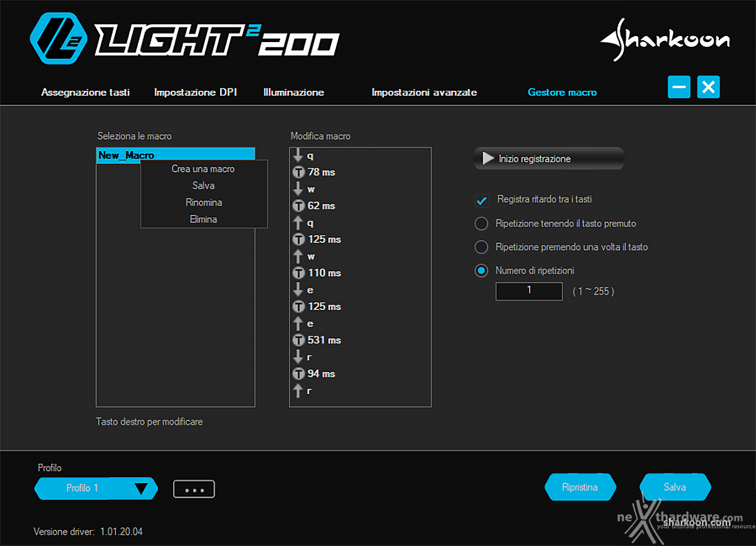The image size is (756, 546).
Task: Click the repetitions number input field
Action: [x=529, y=291]
